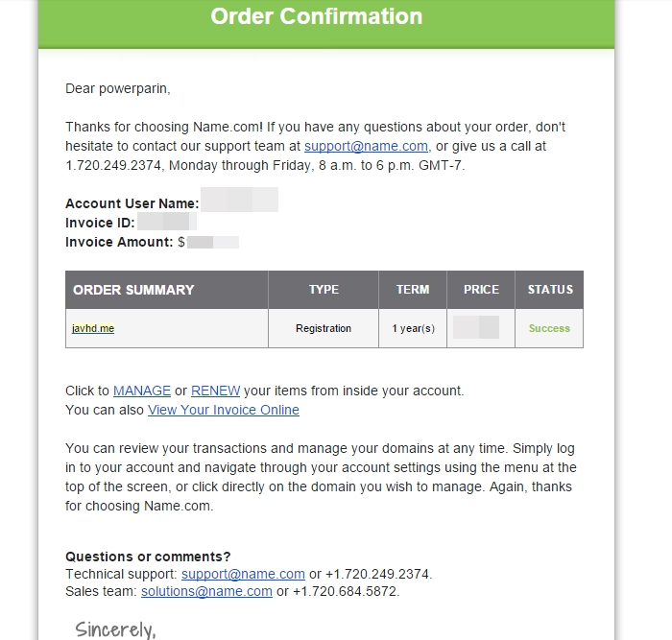Click the STATUS column header
This screenshot has width=672, height=640.
[x=549, y=290]
